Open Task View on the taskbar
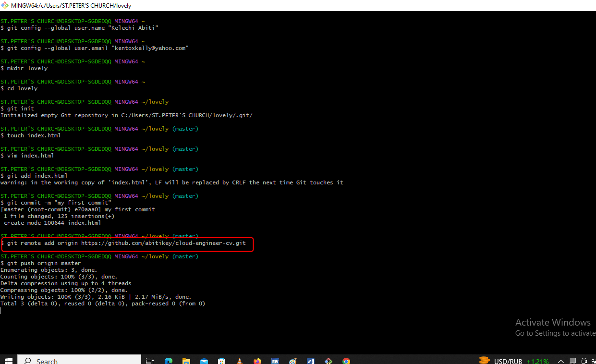 [x=150, y=361]
